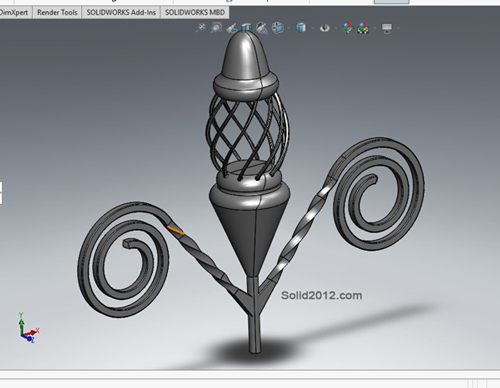This screenshot has width=500, height=388.
Task: Select the Zoom to Area tool
Action: coord(216,28)
